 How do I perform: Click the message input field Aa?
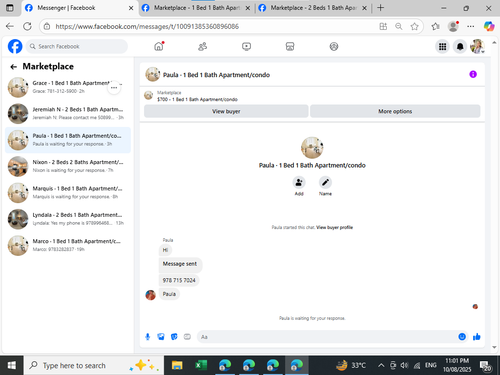coord(328,337)
